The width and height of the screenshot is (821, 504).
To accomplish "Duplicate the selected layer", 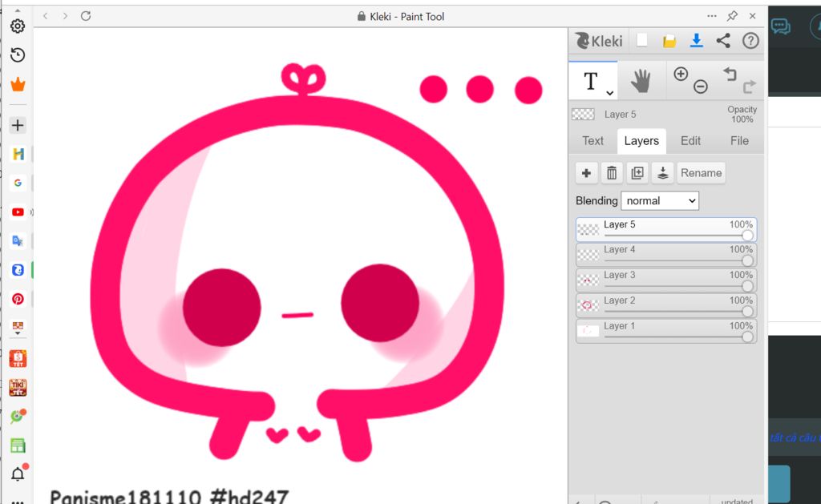I will pyautogui.click(x=637, y=173).
